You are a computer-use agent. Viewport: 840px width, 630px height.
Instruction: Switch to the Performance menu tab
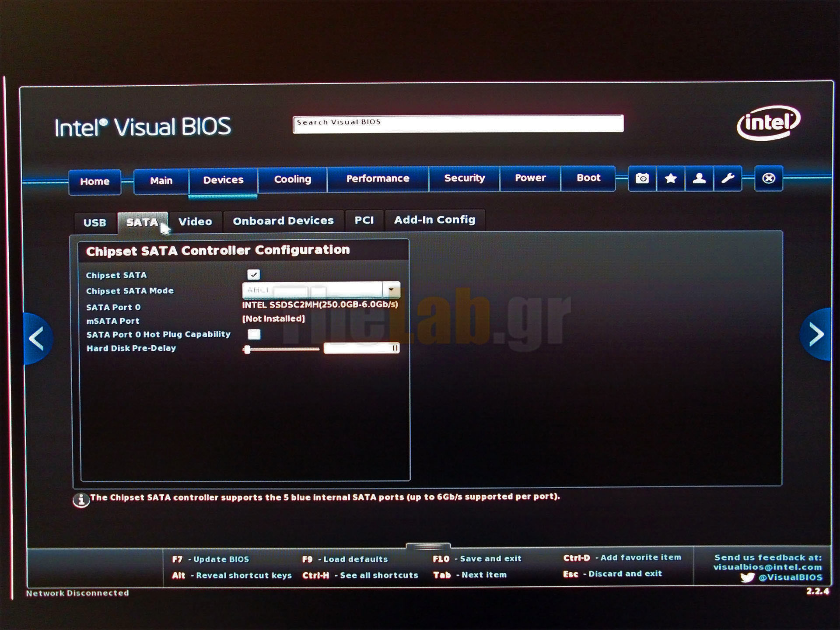[378, 178]
